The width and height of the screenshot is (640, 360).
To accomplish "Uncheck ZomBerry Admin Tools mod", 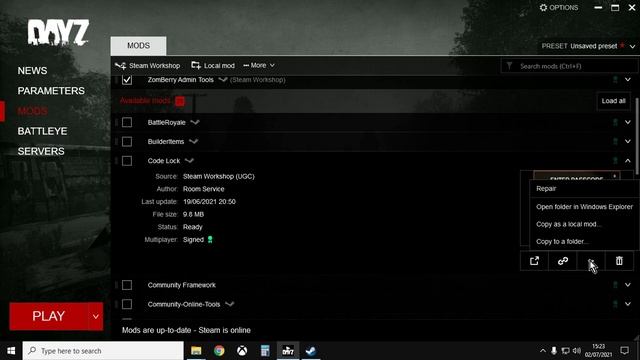I will [x=127, y=79].
